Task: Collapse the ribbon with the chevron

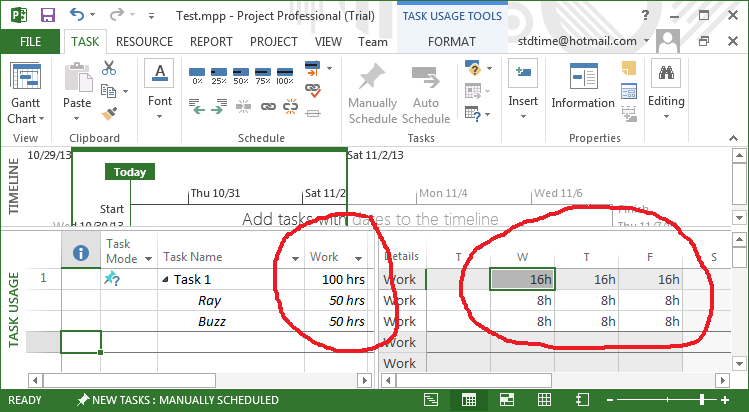Action: click(733, 138)
